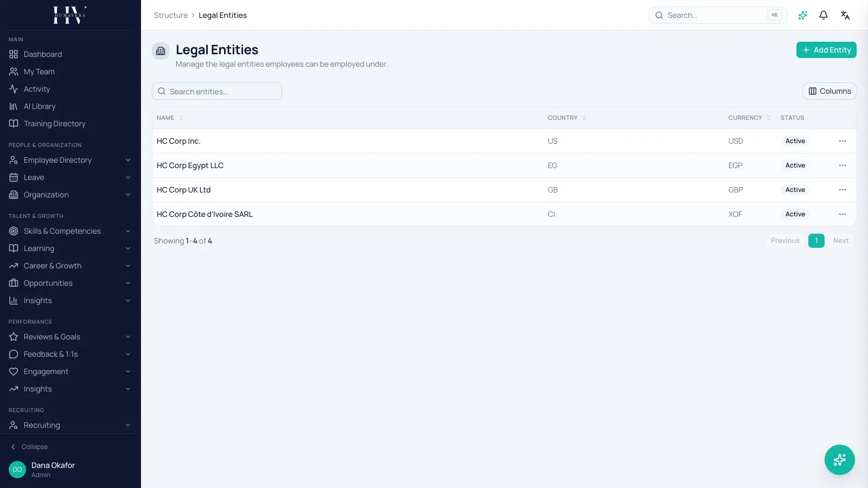Open the AI Library

pyautogui.click(x=71, y=106)
